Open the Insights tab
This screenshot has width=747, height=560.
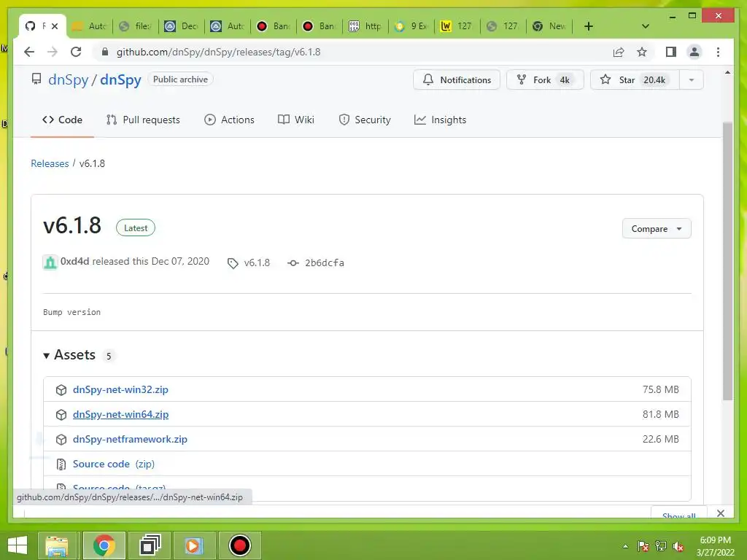coord(440,120)
